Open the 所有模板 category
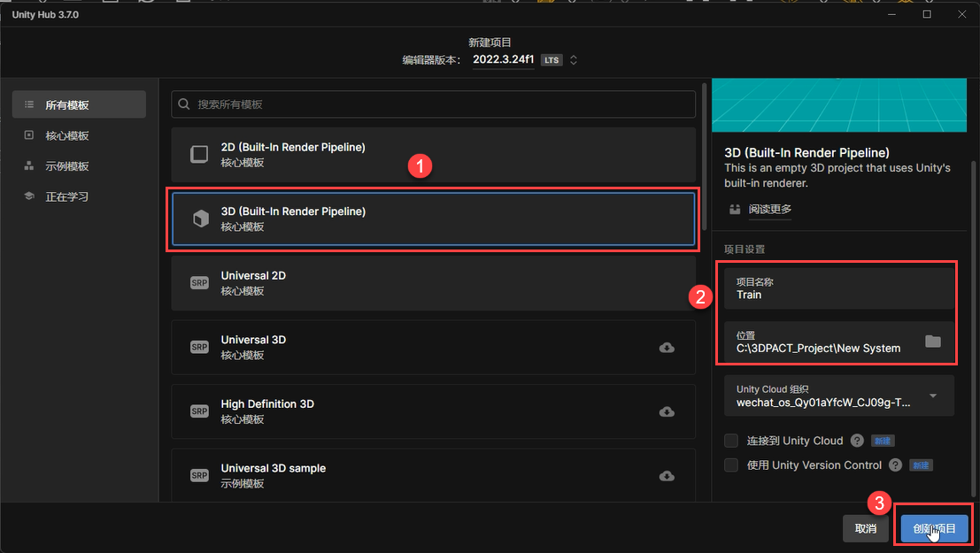Screen dimensions: 980x553 click(79, 105)
